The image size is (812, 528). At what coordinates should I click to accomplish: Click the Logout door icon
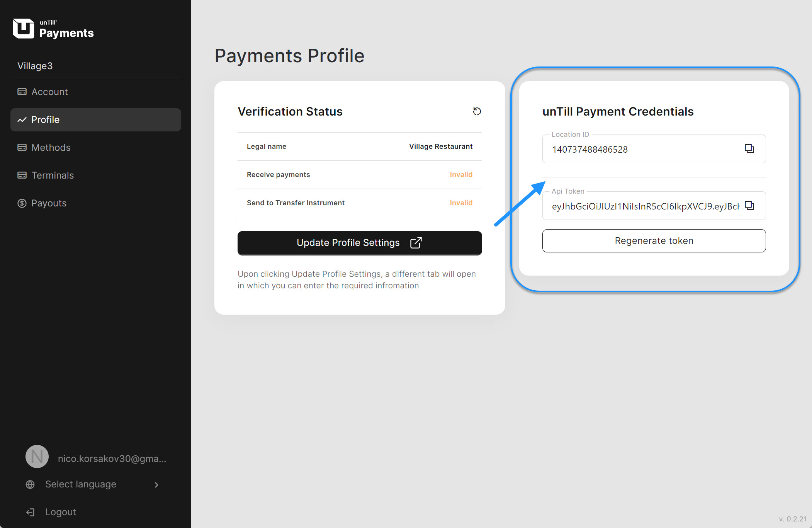pyautogui.click(x=30, y=512)
